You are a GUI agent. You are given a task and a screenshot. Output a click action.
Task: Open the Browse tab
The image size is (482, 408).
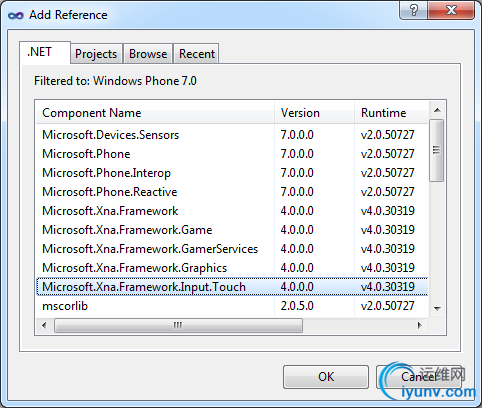(x=148, y=54)
